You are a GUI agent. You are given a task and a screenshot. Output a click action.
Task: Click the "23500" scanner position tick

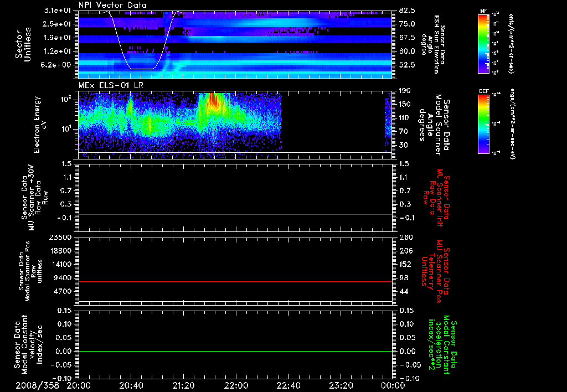point(61,237)
